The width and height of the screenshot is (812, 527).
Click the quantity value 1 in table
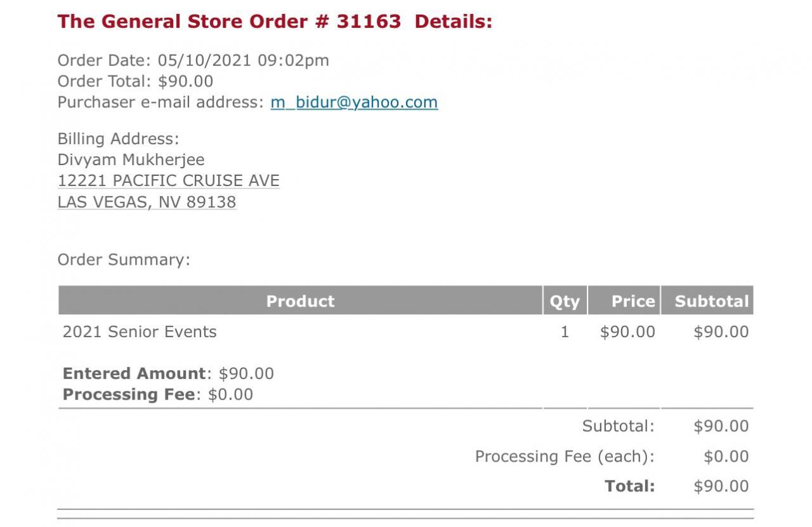pyautogui.click(x=565, y=331)
